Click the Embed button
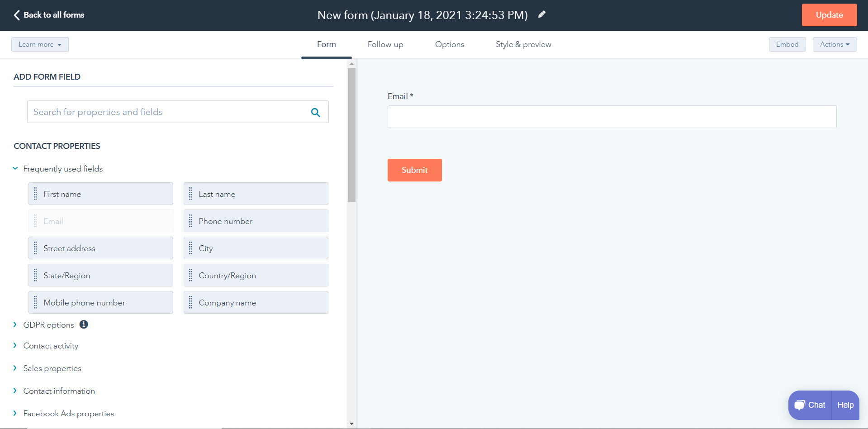The image size is (868, 429). coord(787,44)
